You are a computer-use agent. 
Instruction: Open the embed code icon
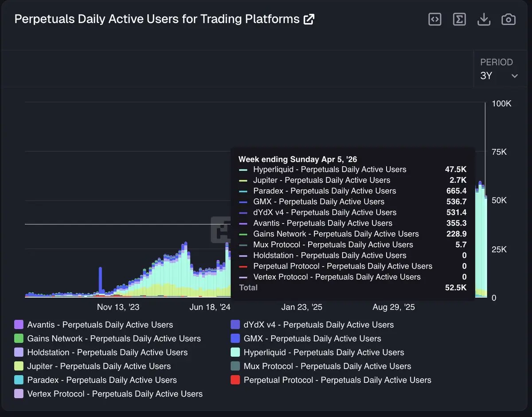point(435,20)
